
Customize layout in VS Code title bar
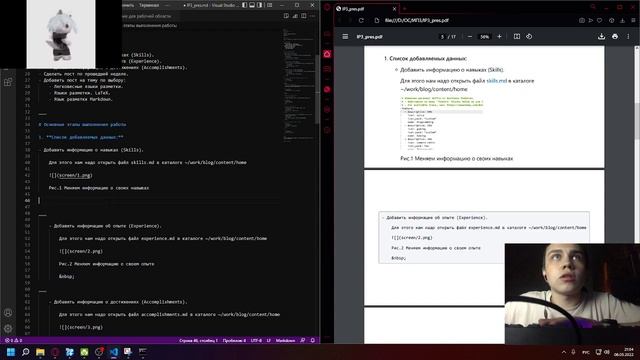(x=269, y=5)
